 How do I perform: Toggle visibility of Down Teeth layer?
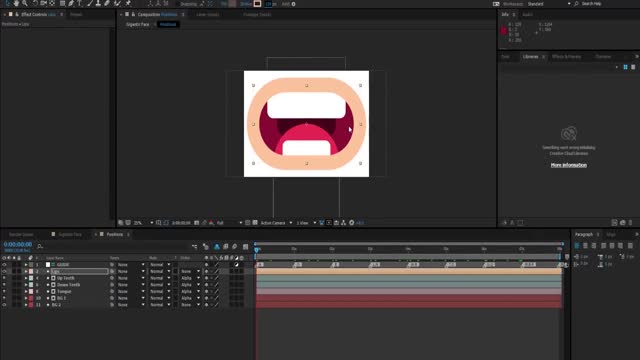pyautogui.click(x=4, y=285)
